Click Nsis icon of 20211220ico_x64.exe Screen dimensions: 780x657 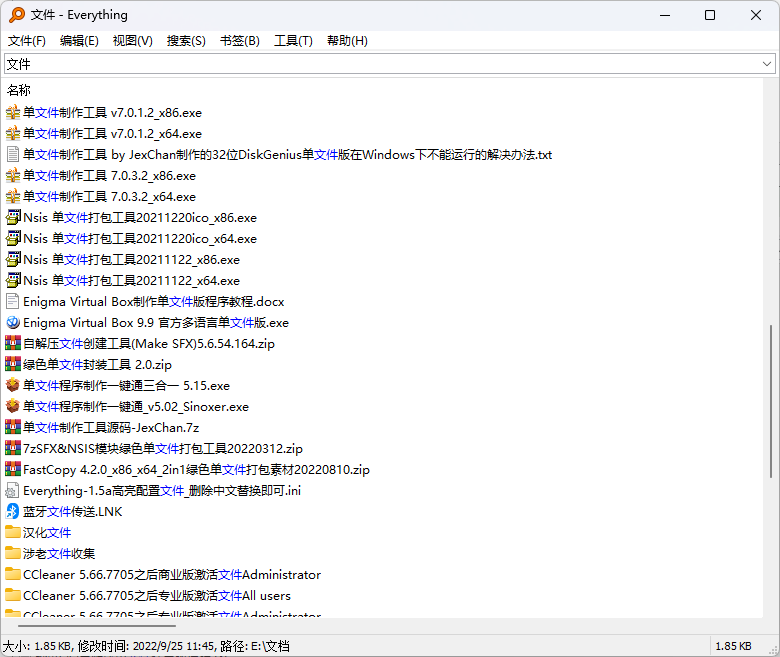coord(12,239)
